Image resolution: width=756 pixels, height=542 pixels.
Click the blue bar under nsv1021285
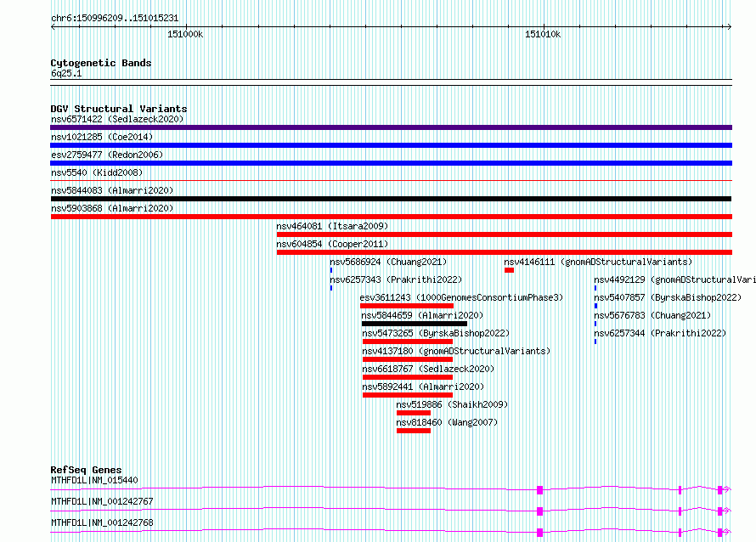click(x=391, y=145)
